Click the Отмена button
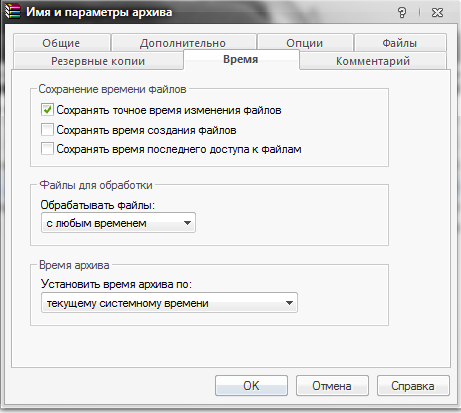Image resolution: width=461 pixels, height=413 pixels. (x=332, y=386)
